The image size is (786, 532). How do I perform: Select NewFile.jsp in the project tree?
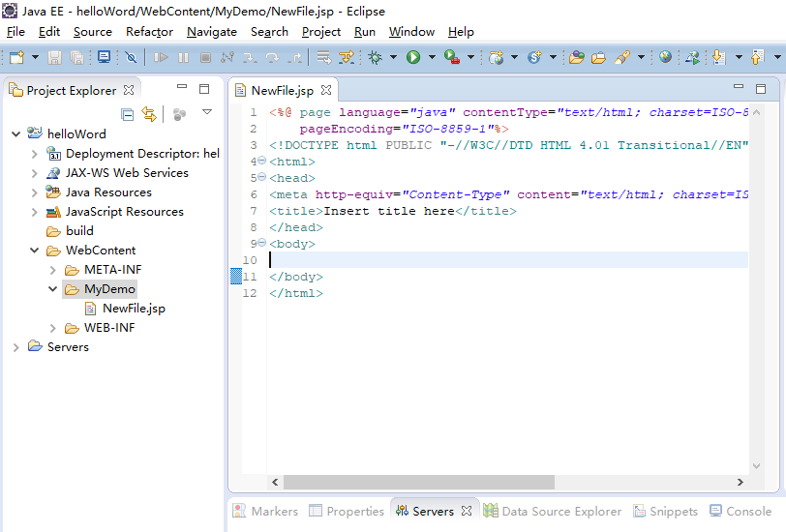tap(133, 309)
